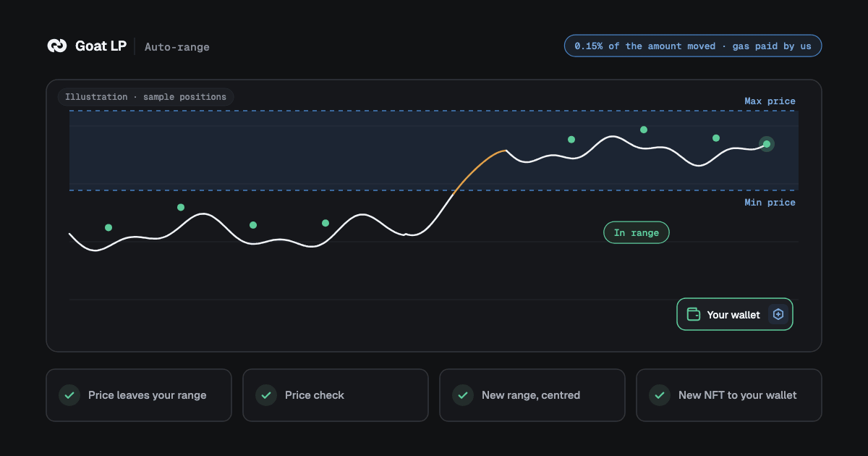The width and height of the screenshot is (868, 456).
Task: Select the Price leaves your range step card
Action: pos(139,395)
